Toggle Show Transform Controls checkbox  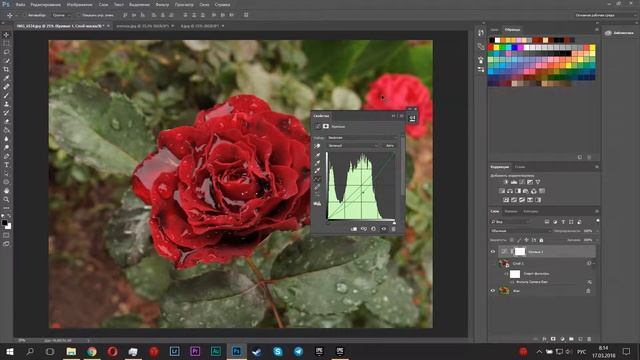coord(78,15)
